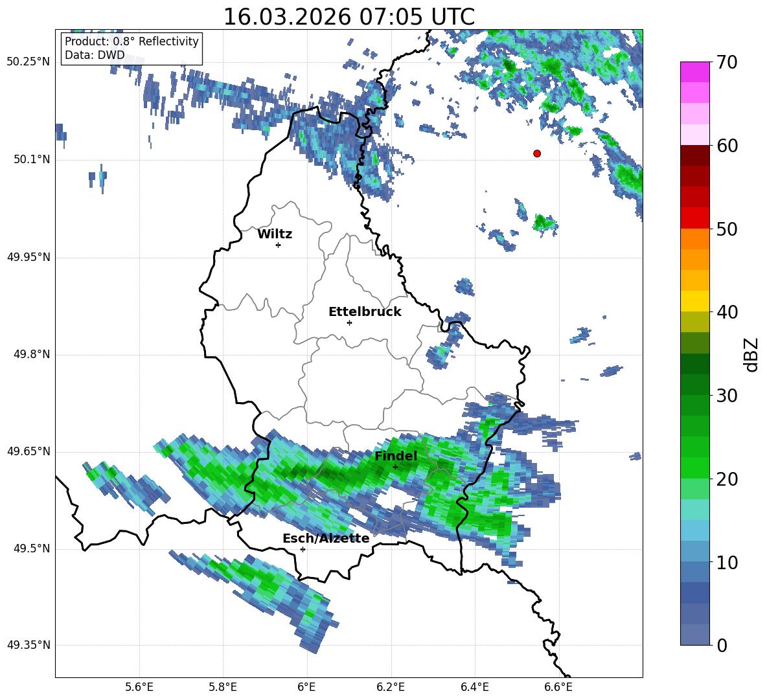
Task: Click the 49.8°N latitude label
Action: click(x=32, y=354)
